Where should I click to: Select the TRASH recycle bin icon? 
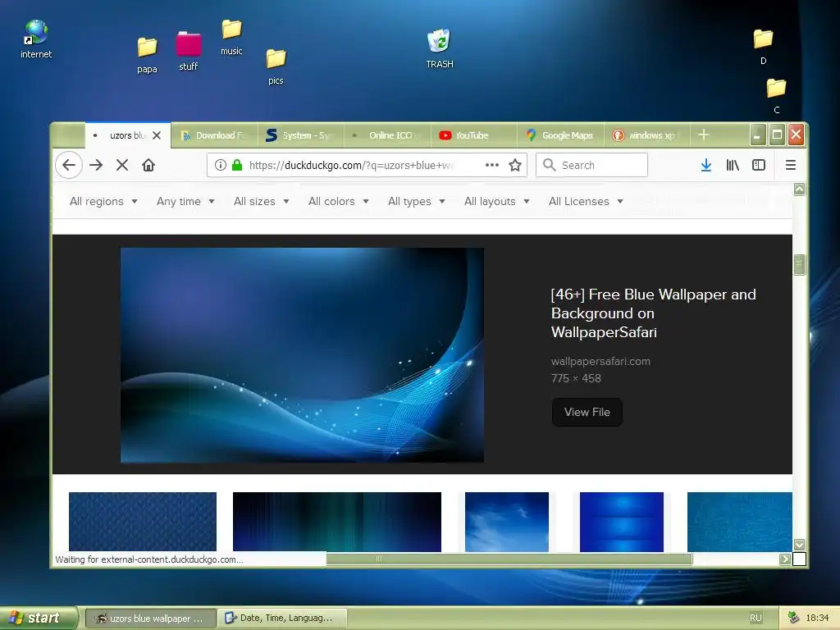[440, 48]
